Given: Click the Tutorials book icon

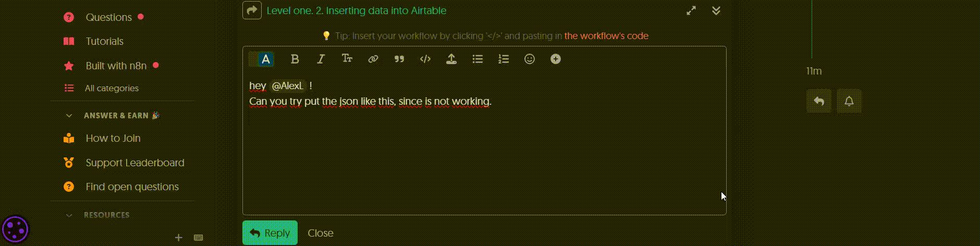Looking at the screenshot, I should [69, 41].
